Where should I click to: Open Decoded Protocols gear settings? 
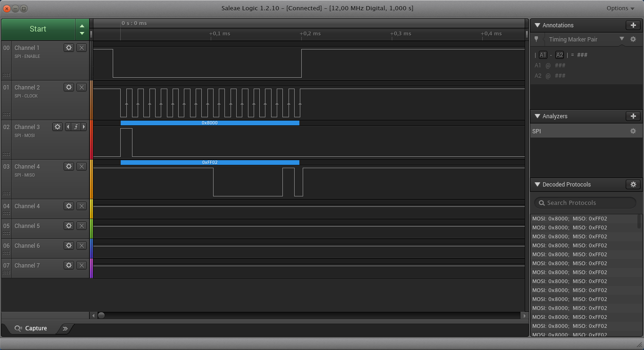point(633,184)
